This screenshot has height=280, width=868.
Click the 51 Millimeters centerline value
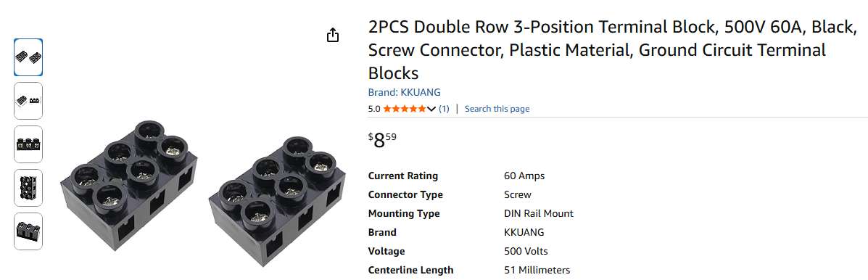pos(537,270)
